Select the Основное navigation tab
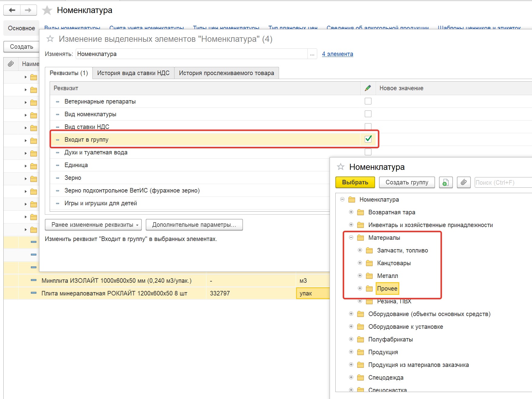This screenshot has width=532, height=399. tap(22, 28)
